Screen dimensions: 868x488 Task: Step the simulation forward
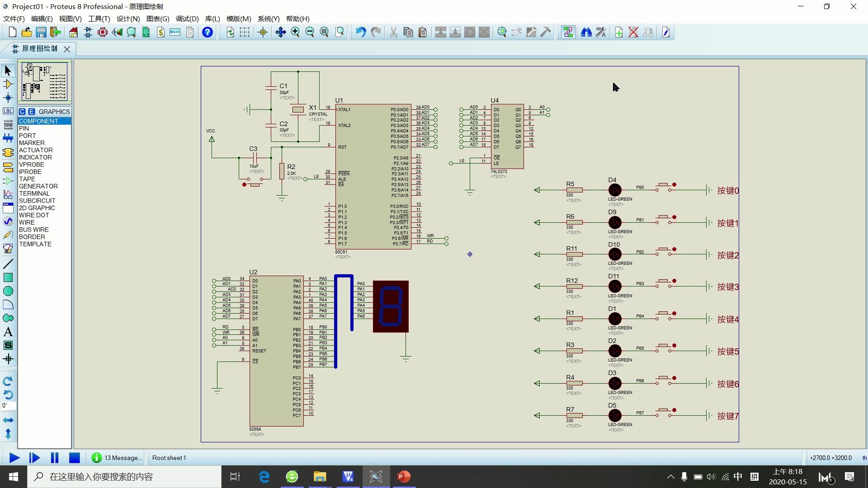point(34,458)
